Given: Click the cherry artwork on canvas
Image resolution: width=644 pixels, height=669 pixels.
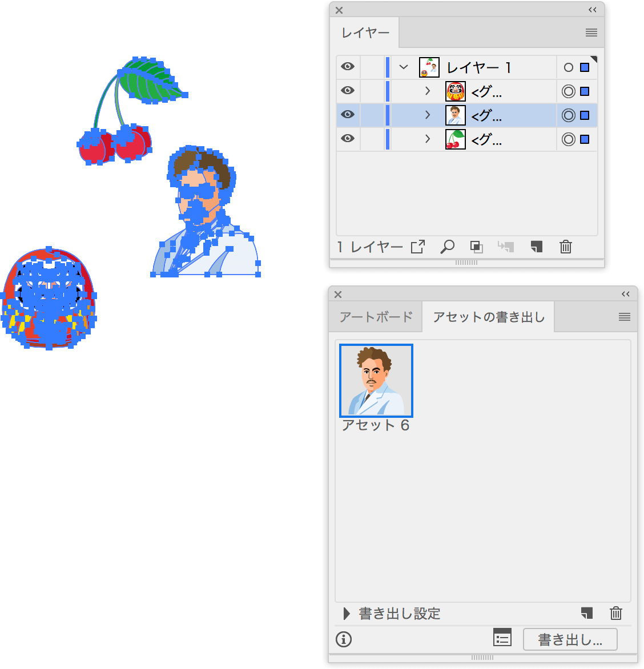Looking at the screenshot, I should click(132, 110).
